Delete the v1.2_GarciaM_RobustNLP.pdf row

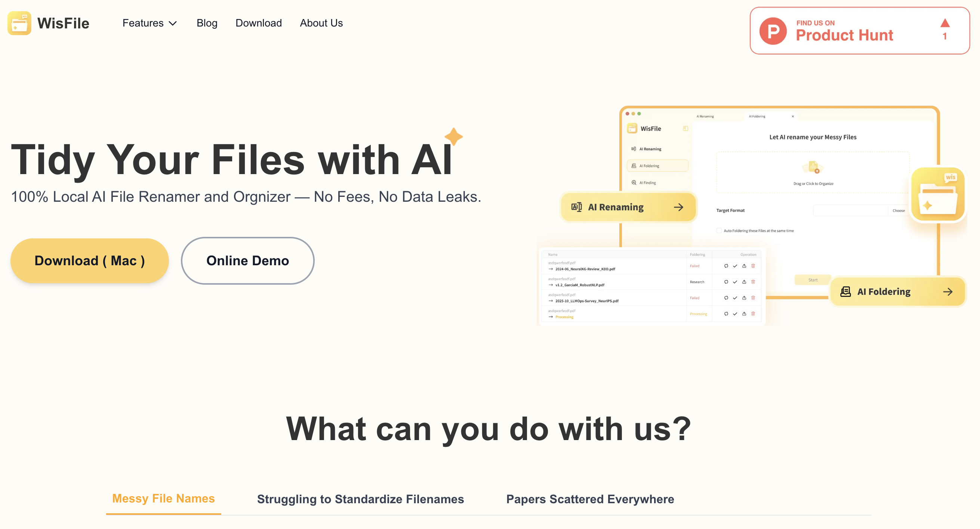tap(753, 282)
